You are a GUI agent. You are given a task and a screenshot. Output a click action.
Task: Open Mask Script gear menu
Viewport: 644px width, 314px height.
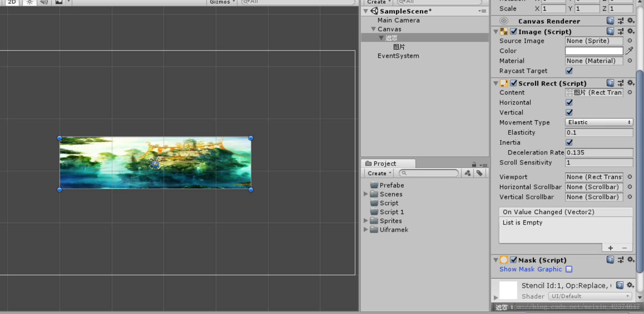630,260
